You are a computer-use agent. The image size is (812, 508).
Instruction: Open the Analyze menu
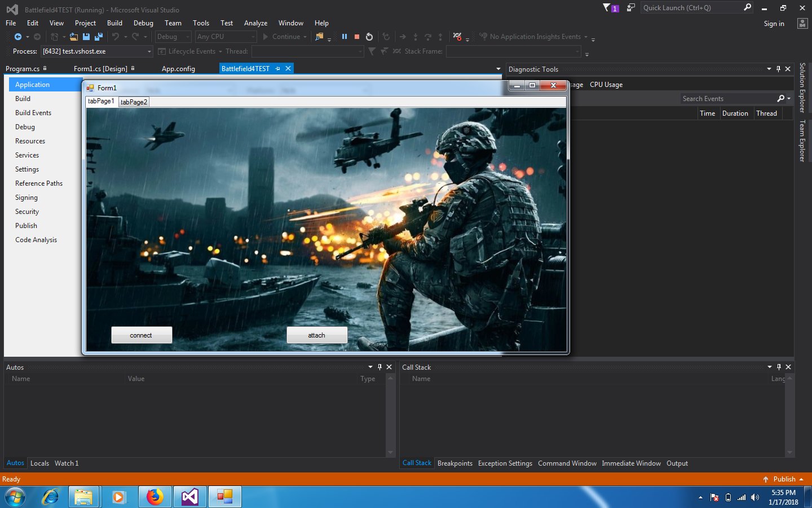(x=255, y=23)
